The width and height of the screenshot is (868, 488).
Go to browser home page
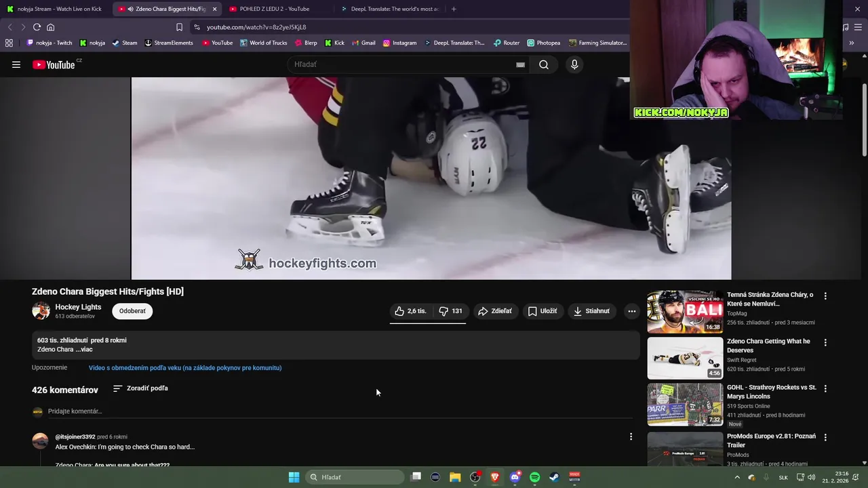point(50,27)
